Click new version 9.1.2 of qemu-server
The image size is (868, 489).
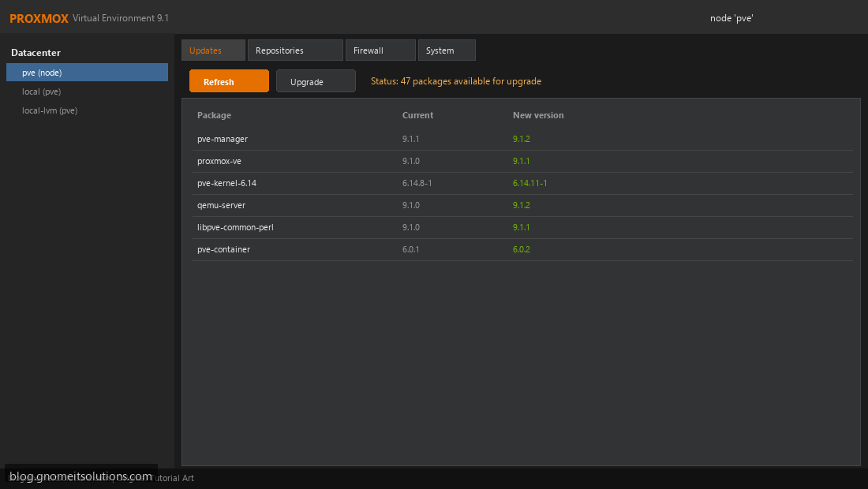(522, 205)
